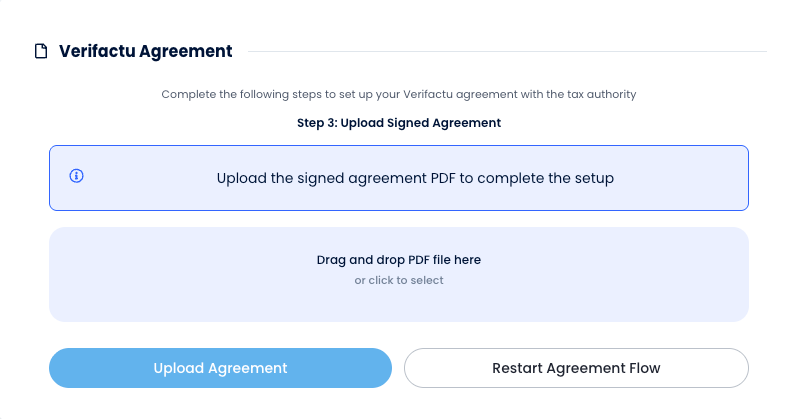Click the "Step 3: Upload Signed Agreement" label
Screen dimensions: 796x419
pos(398,123)
